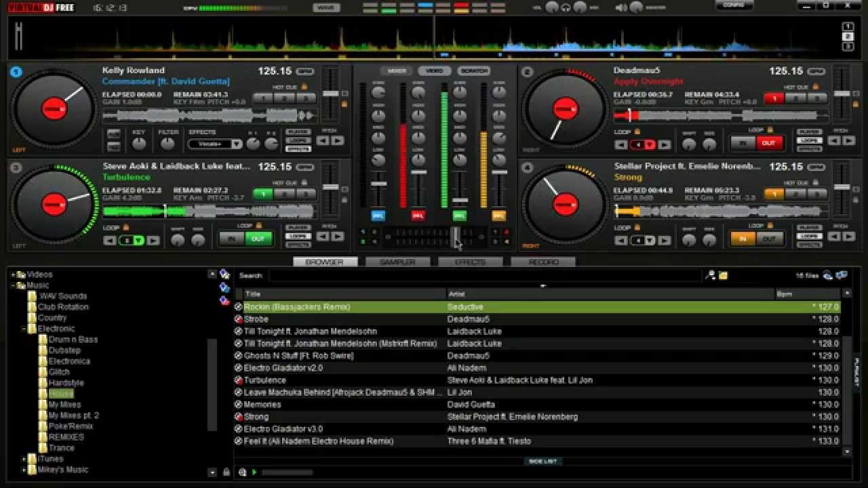Click the master speaker volume icon
The image size is (868, 488).
pyautogui.click(x=621, y=8)
